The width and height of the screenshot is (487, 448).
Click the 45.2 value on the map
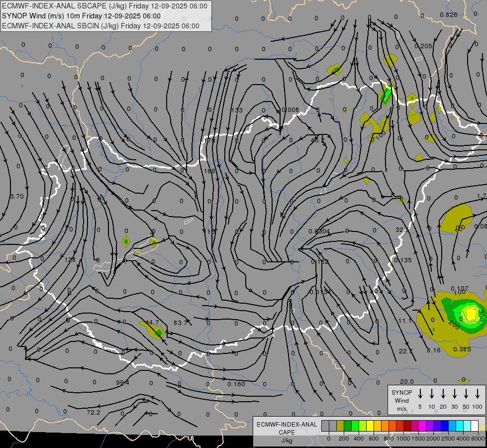[317, 140]
